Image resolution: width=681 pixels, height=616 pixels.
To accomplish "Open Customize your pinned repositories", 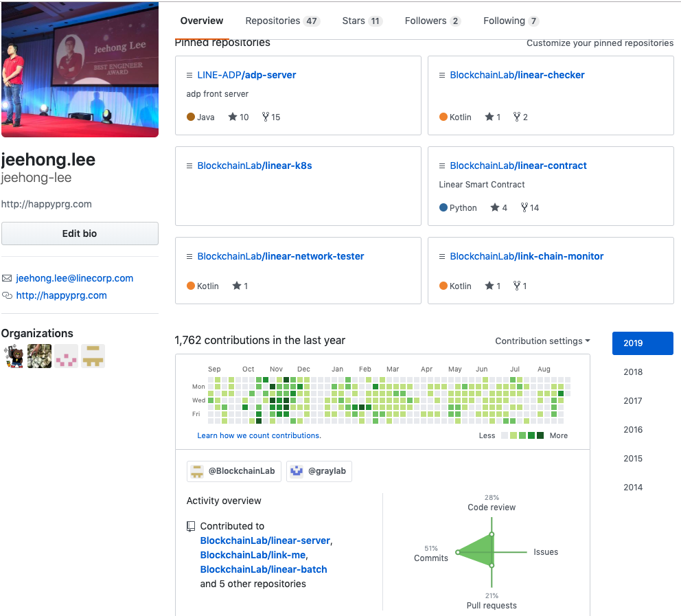I will [599, 43].
